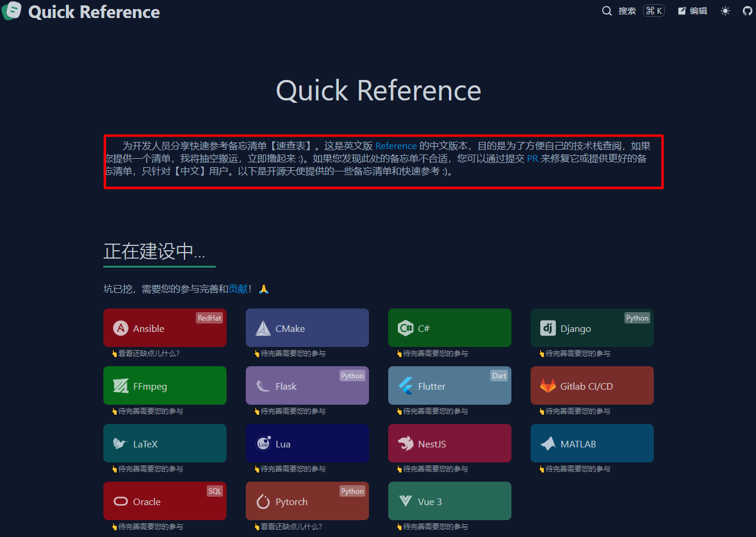Click the FFmpeg logo icon
Image resolution: width=756 pixels, height=537 pixels.
click(121, 386)
